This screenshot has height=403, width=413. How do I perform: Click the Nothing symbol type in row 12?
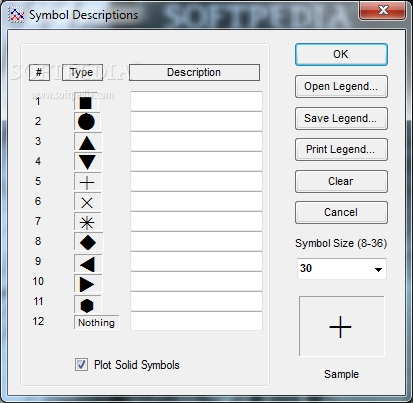point(96,322)
